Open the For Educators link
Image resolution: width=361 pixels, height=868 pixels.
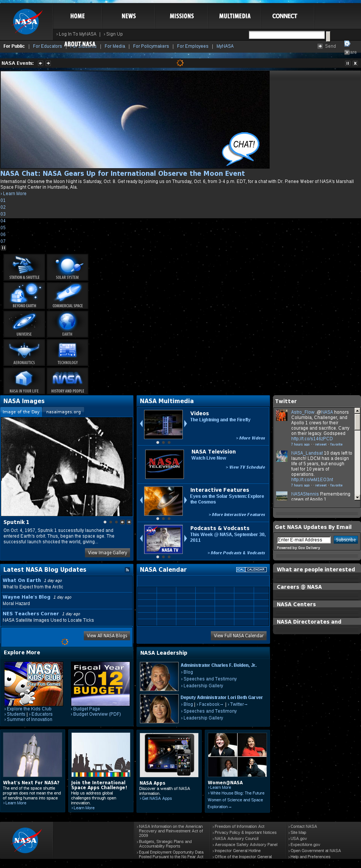coord(47,46)
